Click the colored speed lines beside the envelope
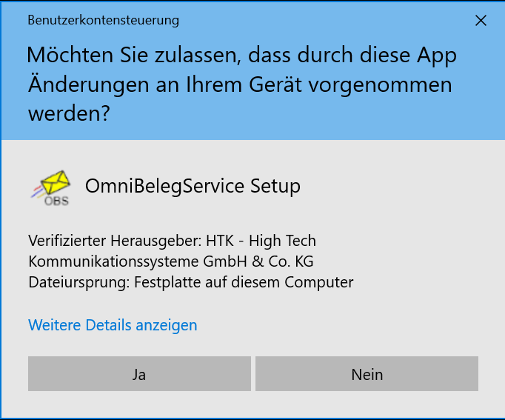This screenshot has height=420, width=505. tap(38, 191)
